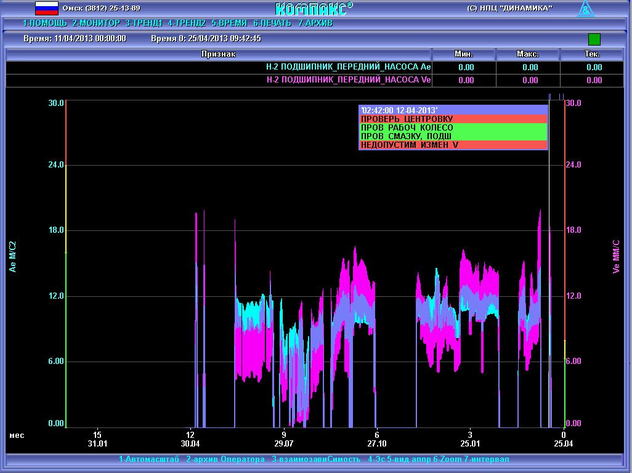This screenshot has width=632, height=473.
Task: Select 3.ТРЕНД1 menu item
Action: click(x=144, y=21)
